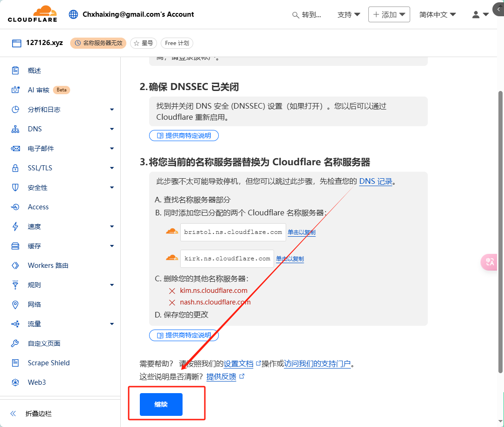Copy bristol.ns.cloudflare.com via 单击以复制
Image resolution: width=504 pixels, height=427 pixels.
click(301, 233)
